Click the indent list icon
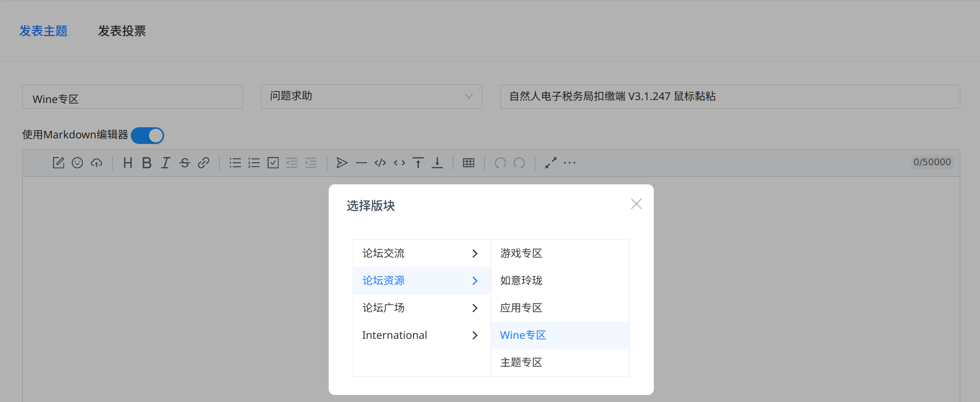This screenshot has height=402, width=980. click(311, 163)
